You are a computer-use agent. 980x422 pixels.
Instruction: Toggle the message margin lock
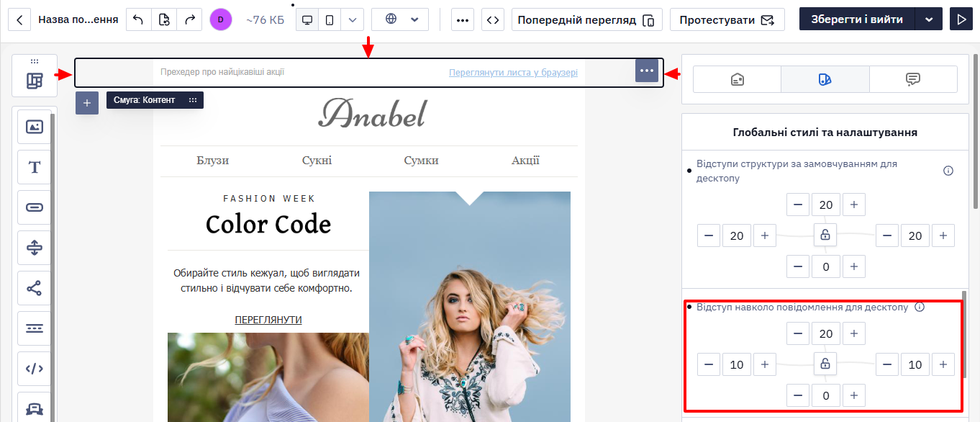coord(825,364)
